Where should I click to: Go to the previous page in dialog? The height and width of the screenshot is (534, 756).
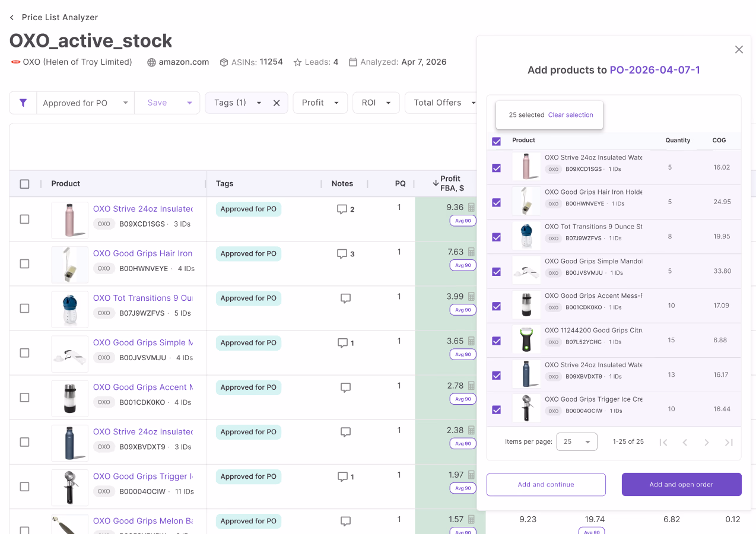(685, 442)
